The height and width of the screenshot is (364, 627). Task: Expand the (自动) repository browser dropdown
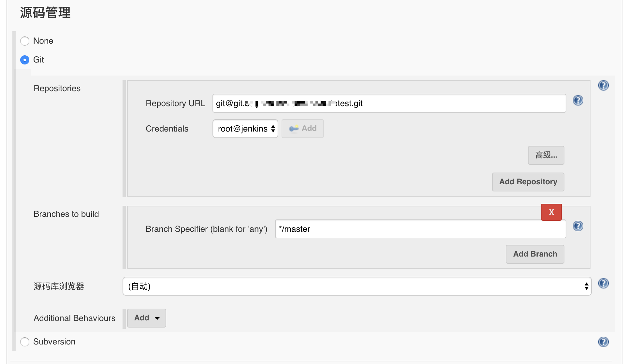coord(357,286)
